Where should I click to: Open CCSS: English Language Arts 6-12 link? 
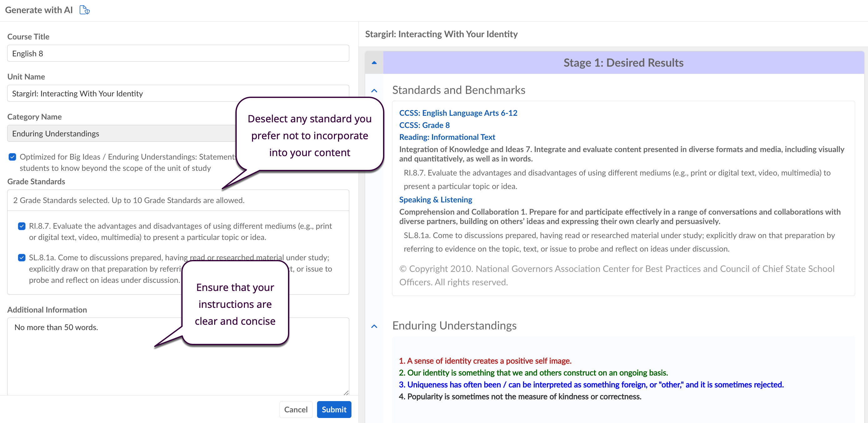(x=458, y=113)
